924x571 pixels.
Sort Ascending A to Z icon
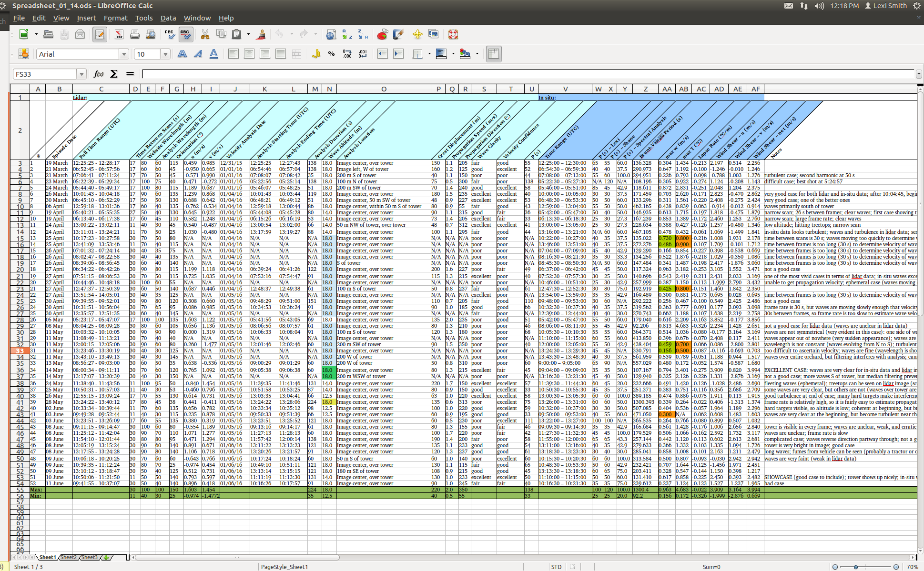coord(347,34)
